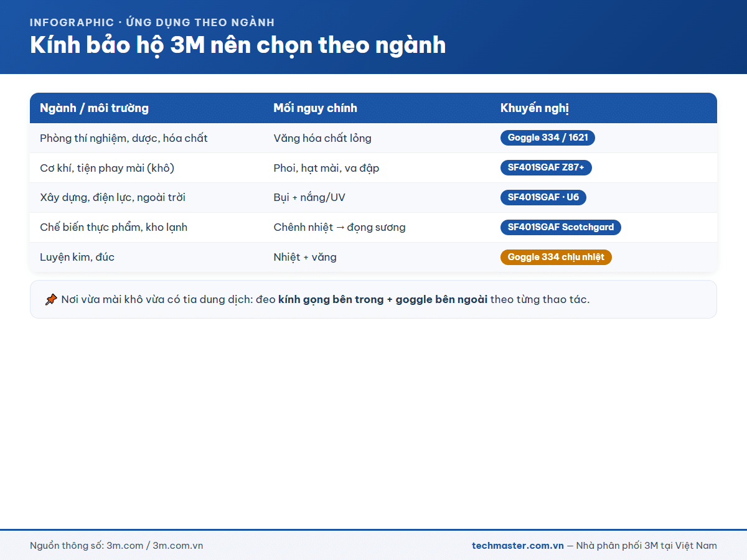The image size is (747, 560).
Task: Open the techmaster.com.vn link in footer
Action: click(x=518, y=546)
